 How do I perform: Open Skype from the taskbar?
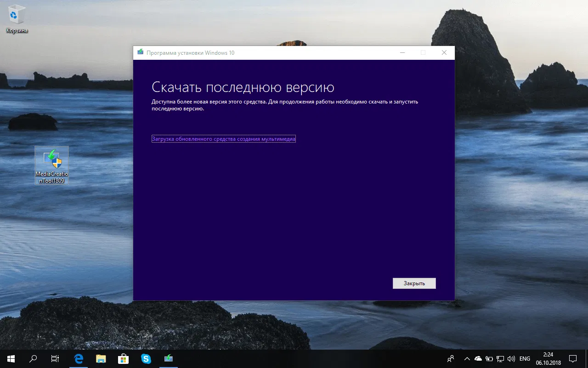[146, 358]
